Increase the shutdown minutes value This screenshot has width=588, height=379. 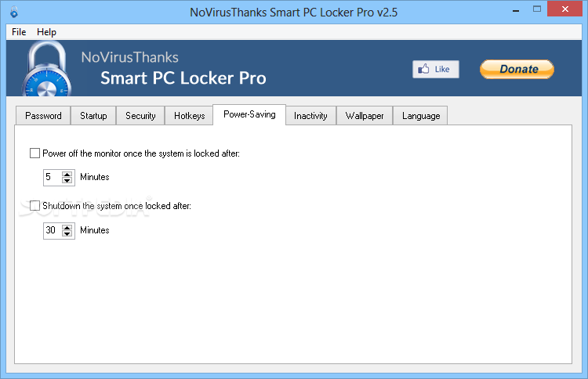67,228
